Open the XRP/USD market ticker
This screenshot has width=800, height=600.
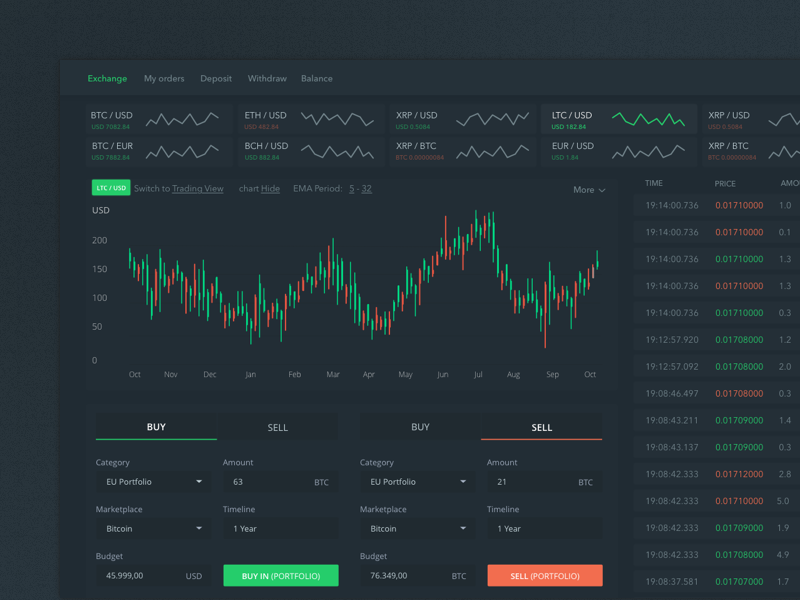(x=460, y=118)
